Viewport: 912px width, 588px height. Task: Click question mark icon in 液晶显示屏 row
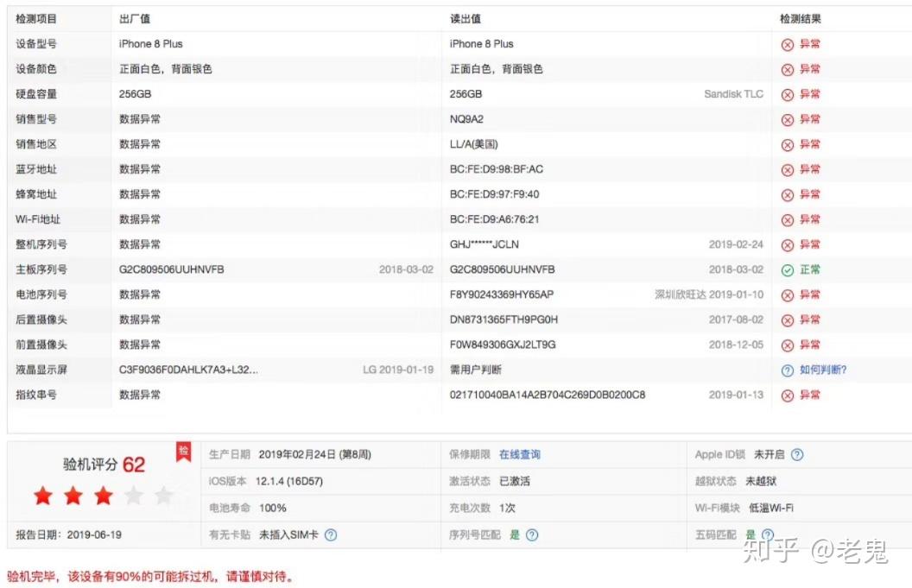[787, 370]
